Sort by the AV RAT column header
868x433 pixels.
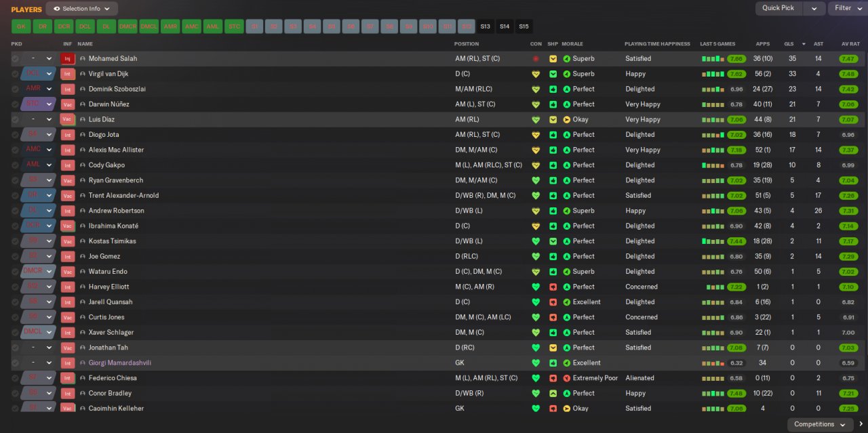[850, 44]
